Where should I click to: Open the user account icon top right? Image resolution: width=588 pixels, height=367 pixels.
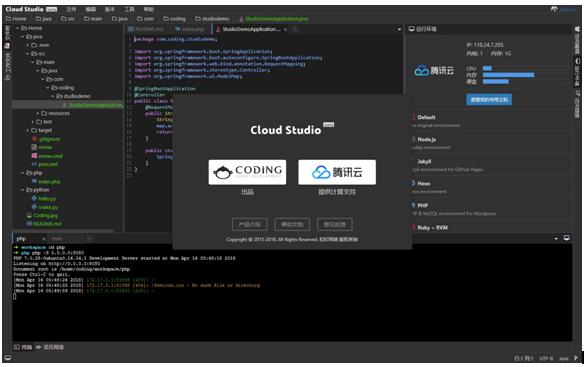(554, 9)
